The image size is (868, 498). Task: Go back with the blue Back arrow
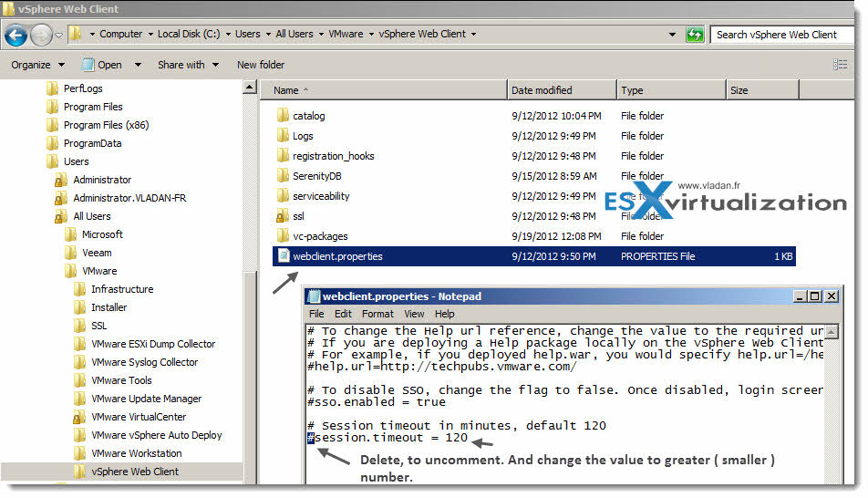coord(16,35)
